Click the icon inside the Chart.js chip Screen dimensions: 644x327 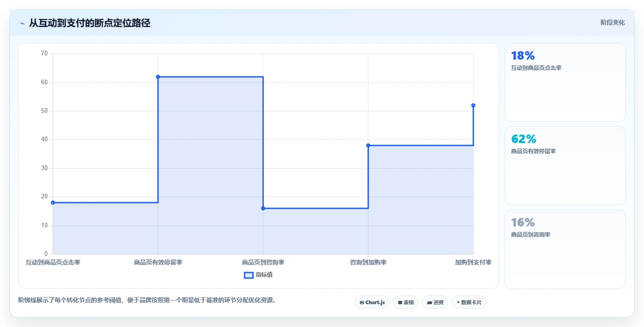(362, 303)
